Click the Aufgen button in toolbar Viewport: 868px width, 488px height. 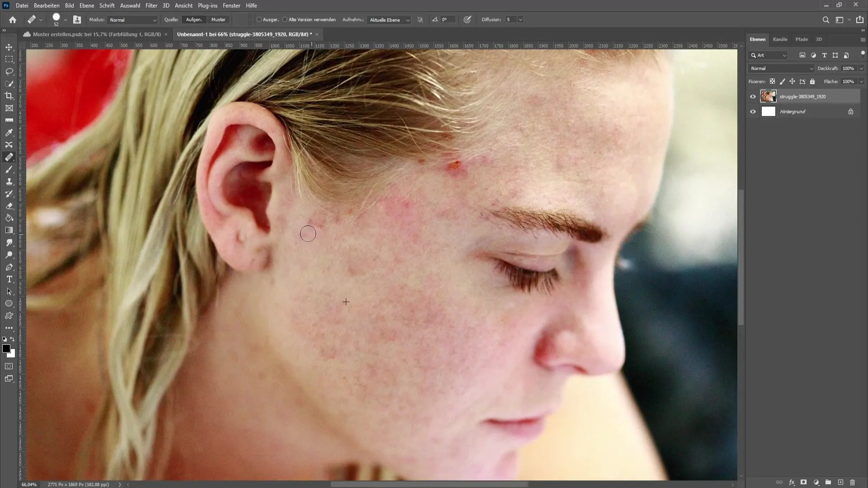click(x=194, y=20)
